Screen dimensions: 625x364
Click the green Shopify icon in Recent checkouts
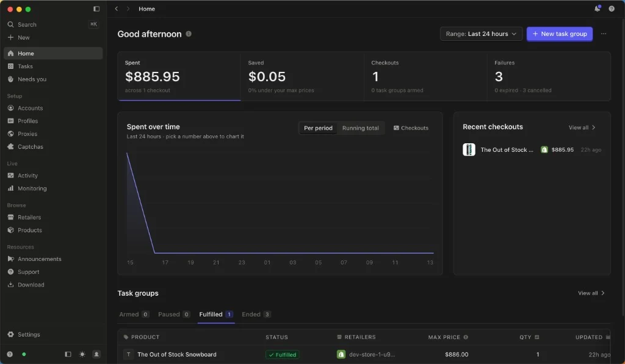tap(544, 150)
